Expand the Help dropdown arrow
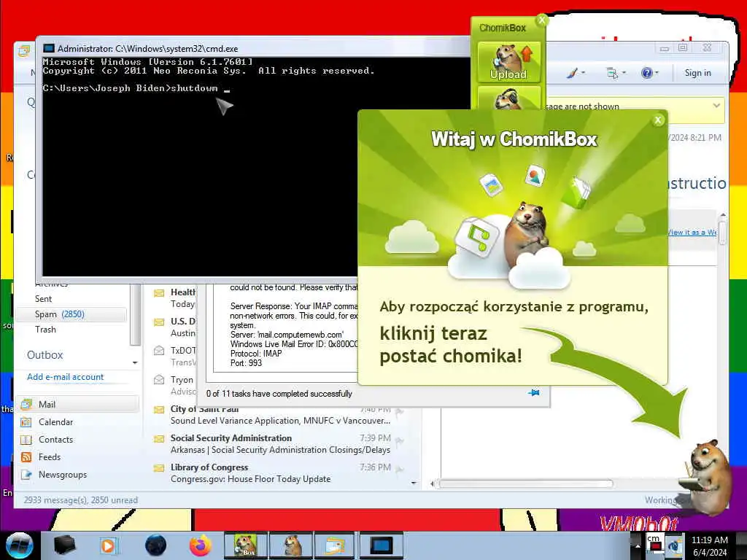The height and width of the screenshot is (560, 747). [657, 73]
